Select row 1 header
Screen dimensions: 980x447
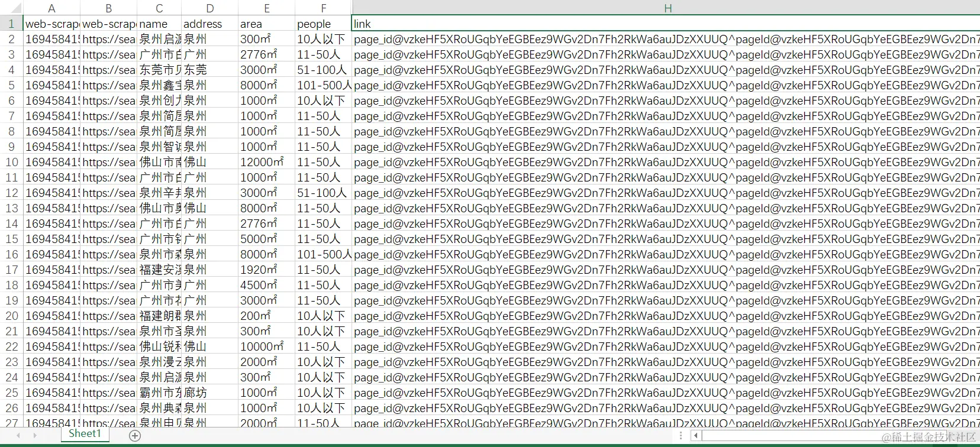[x=11, y=24]
